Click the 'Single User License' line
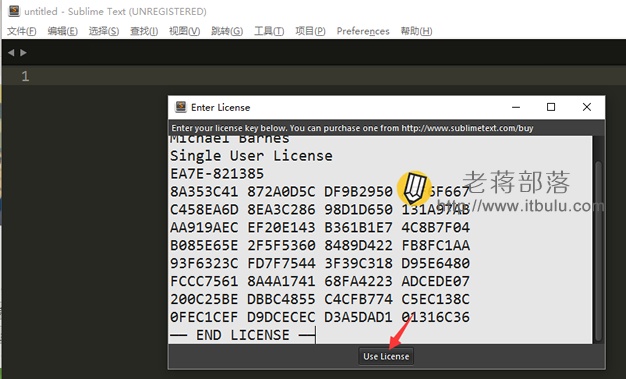Viewport: 626px width, 379px height. 251,156
